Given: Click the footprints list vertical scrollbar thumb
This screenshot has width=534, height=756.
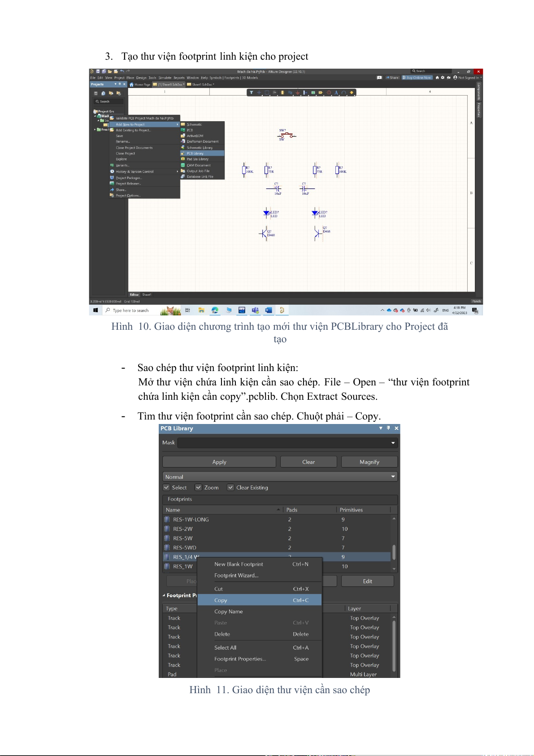Looking at the screenshot, I should (x=394, y=552).
